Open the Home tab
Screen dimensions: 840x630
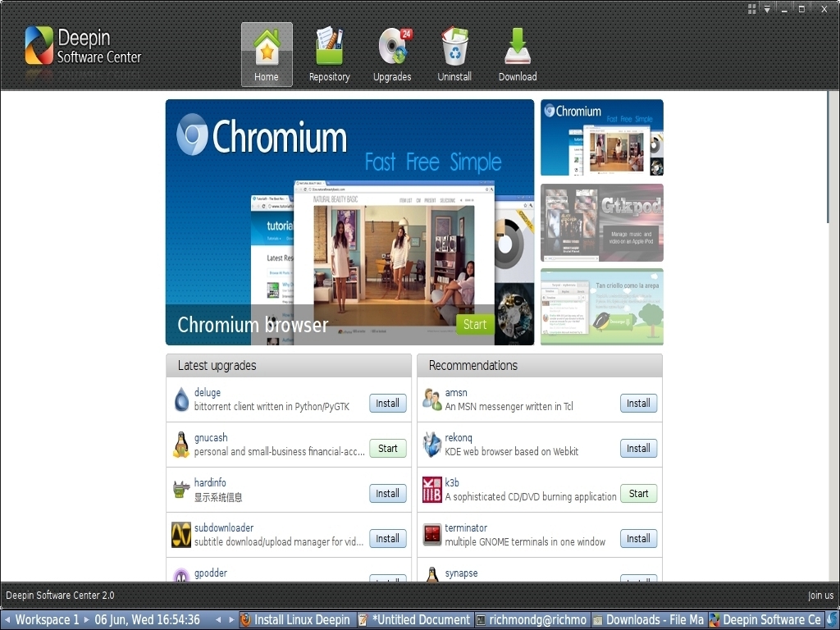(x=267, y=55)
